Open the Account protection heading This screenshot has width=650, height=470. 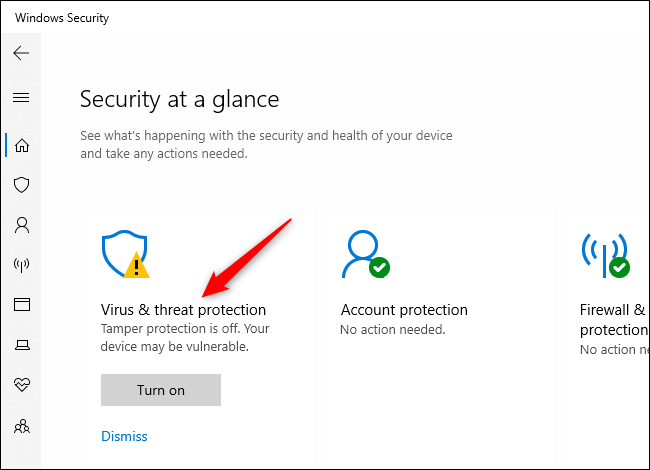click(404, 310)
